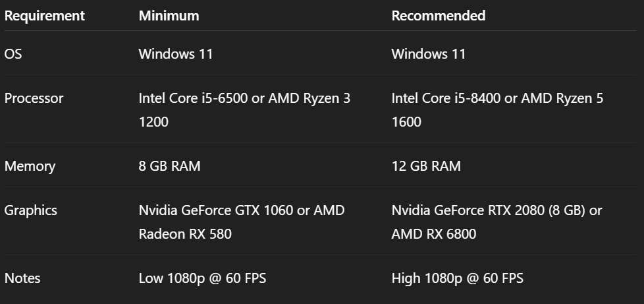Click the AMD RX 6800 text

tap(433, 234)
